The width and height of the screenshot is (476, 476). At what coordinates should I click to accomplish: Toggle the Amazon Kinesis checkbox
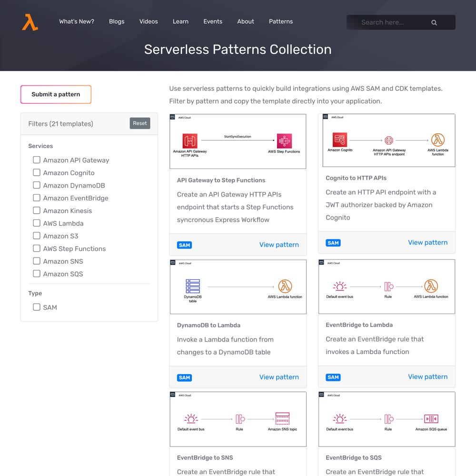tap(37, 210)
